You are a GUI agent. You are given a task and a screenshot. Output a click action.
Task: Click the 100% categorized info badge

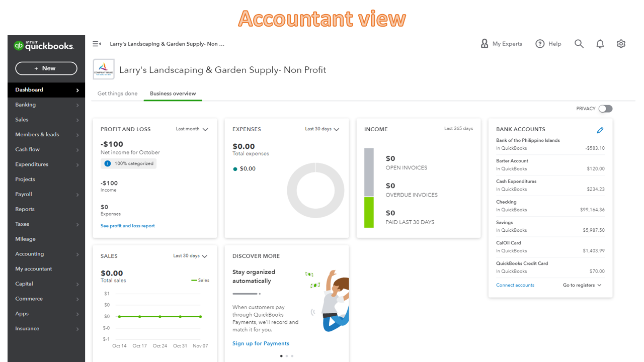128,163
